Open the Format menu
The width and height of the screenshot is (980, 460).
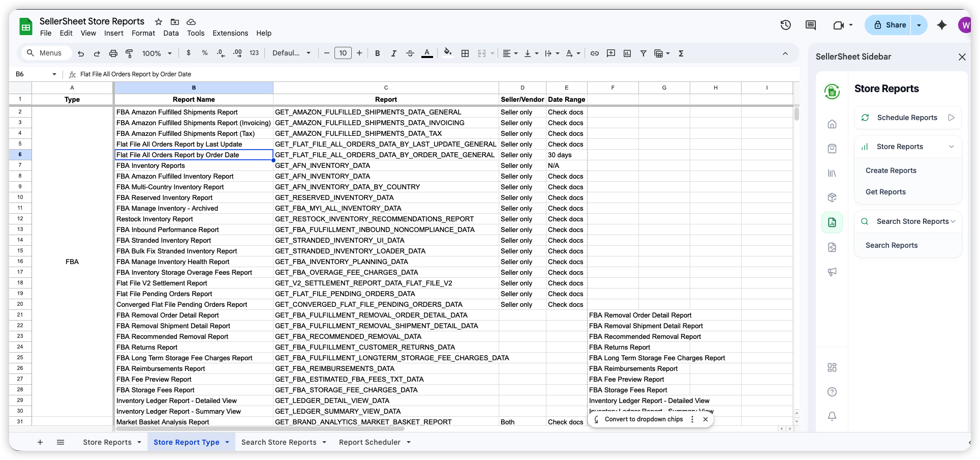[x=143, y=33]
